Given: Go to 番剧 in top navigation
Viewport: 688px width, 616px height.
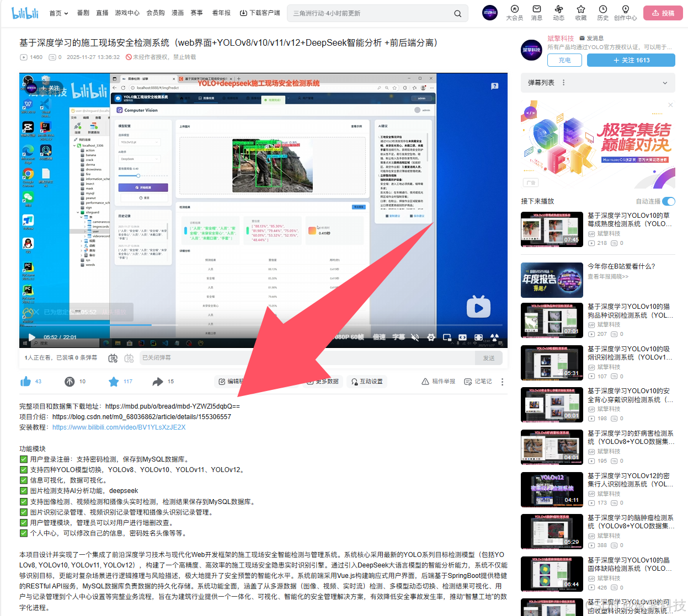Looking at the screenshot, I should 83,13.
